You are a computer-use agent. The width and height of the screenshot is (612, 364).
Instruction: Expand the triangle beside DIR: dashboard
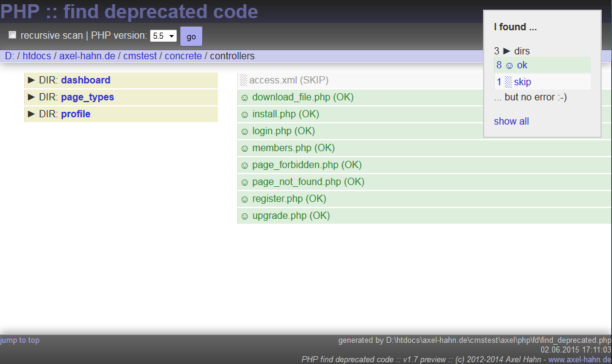[x=31, y=80]
